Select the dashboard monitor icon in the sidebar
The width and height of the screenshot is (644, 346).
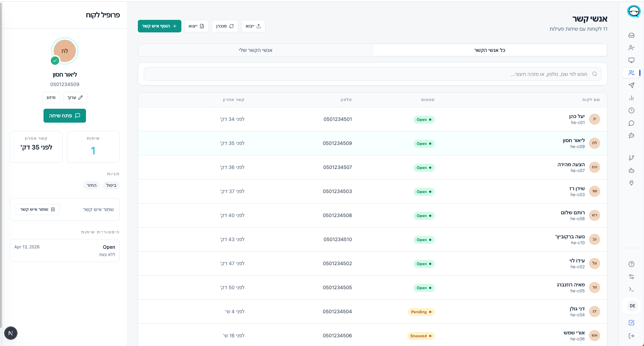pyautogui.click(x=631, y=60)
